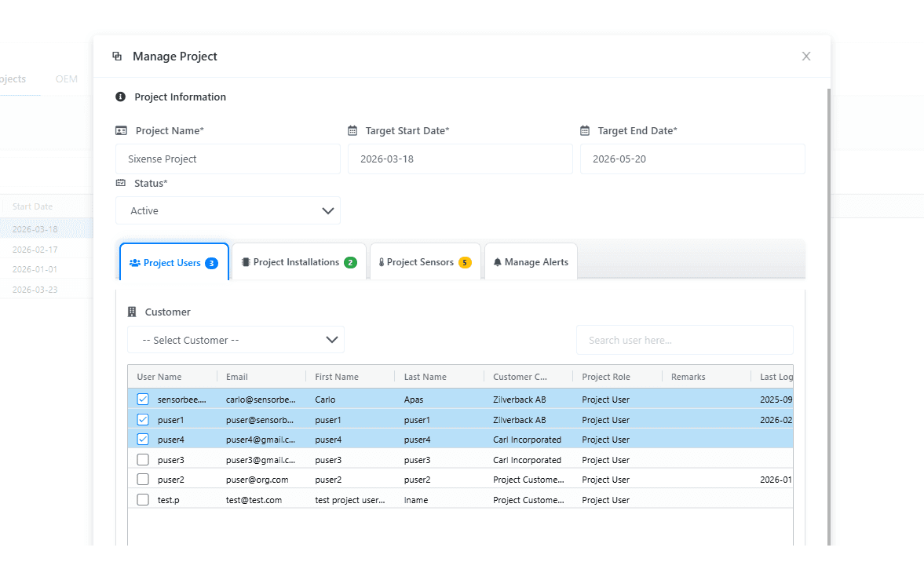924x573 pixels.
Task: Uncheck the sensorbee user row checkbox
Action: (143, 400)
